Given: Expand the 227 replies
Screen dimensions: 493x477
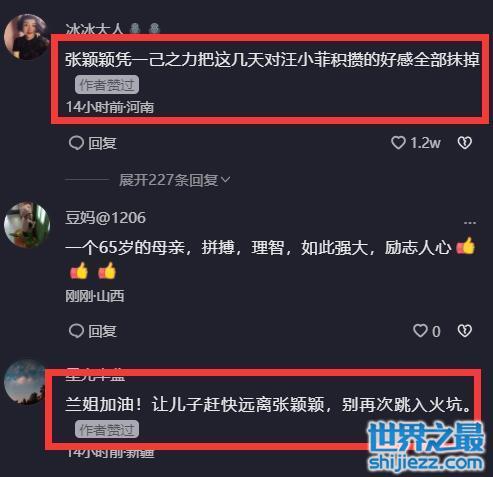Looking at the screenshot, I should coord(168,180).
